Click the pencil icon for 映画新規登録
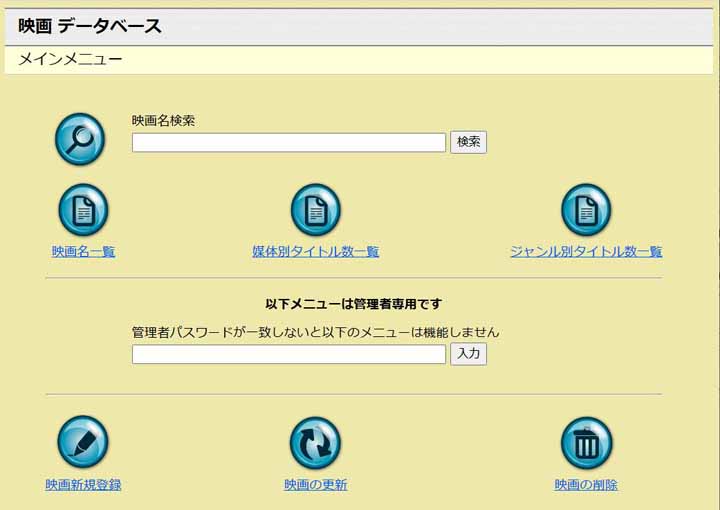 coord(83,442)
